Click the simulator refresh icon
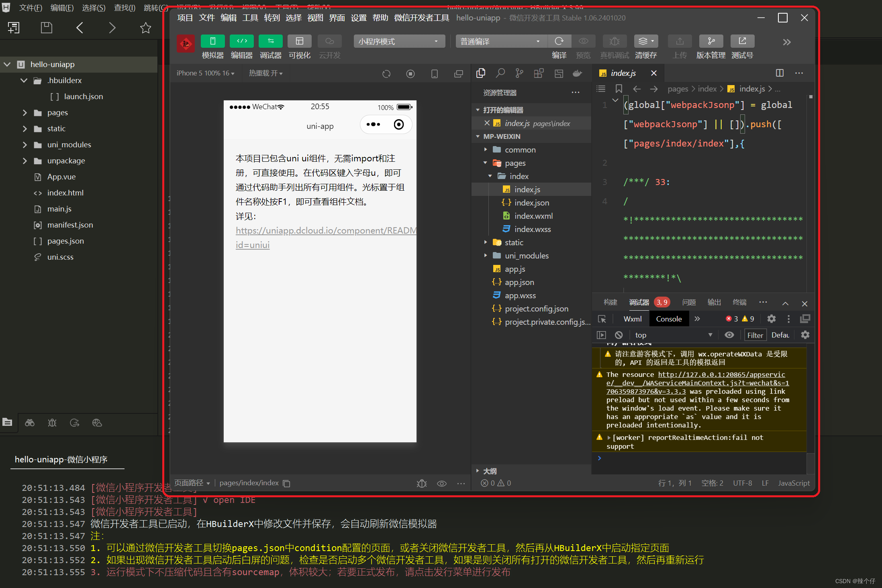Screen dimensions: 882x588 [386, 74]
